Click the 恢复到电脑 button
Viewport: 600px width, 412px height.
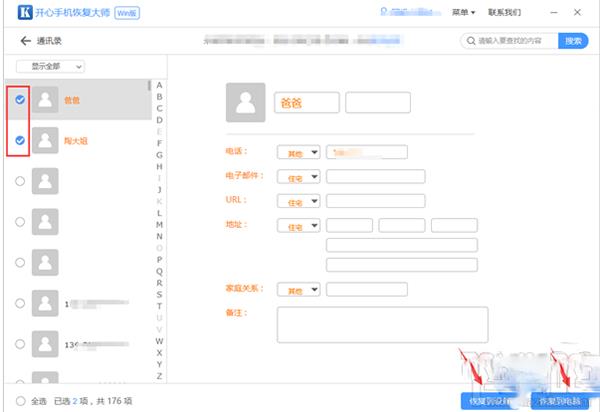558,399
